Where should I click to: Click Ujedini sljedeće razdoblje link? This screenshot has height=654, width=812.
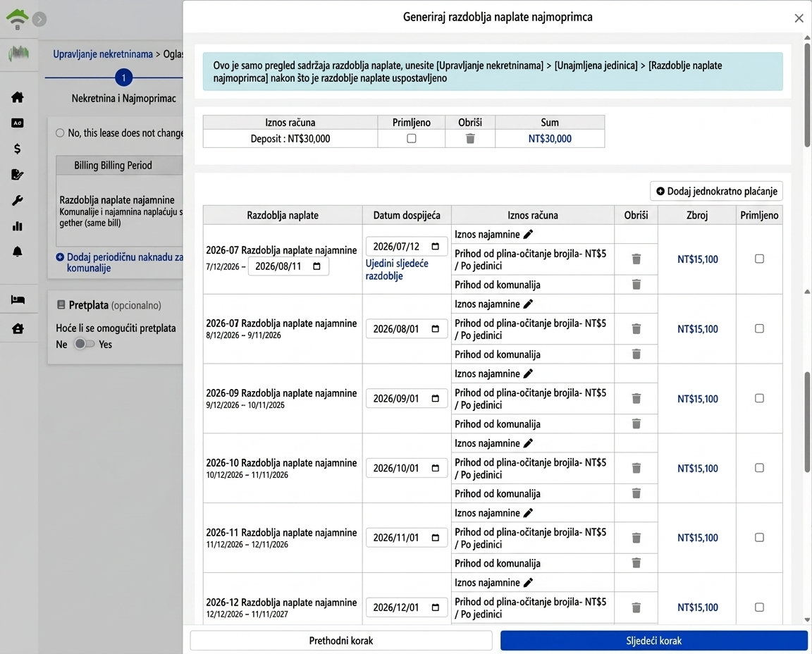click(397, 269)
